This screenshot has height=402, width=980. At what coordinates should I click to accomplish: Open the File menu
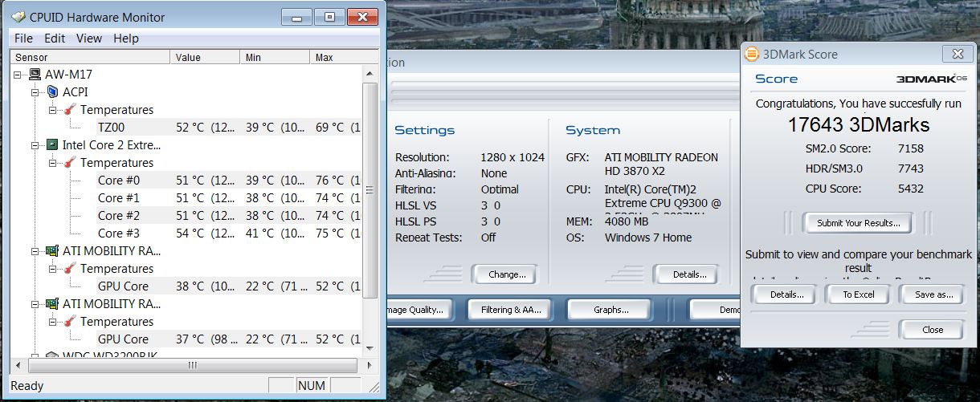tap(23, 39)
